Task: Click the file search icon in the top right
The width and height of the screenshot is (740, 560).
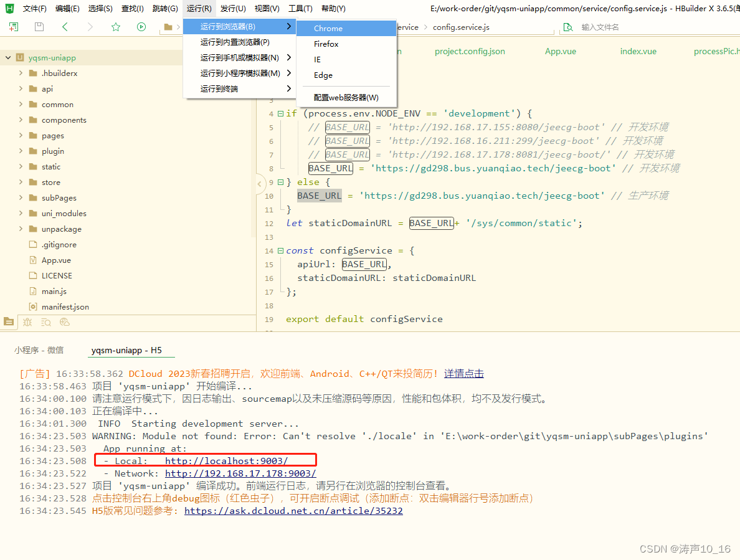Action: pos(567,27)
